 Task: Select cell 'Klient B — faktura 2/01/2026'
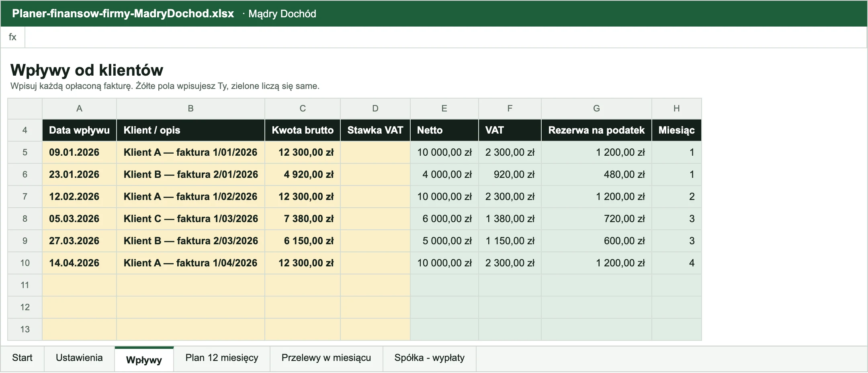click(x=190, y=174)
